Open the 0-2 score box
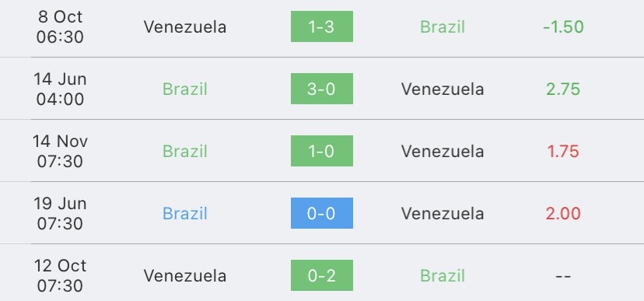This screenshot has width=644, height=301. [321, 275]
